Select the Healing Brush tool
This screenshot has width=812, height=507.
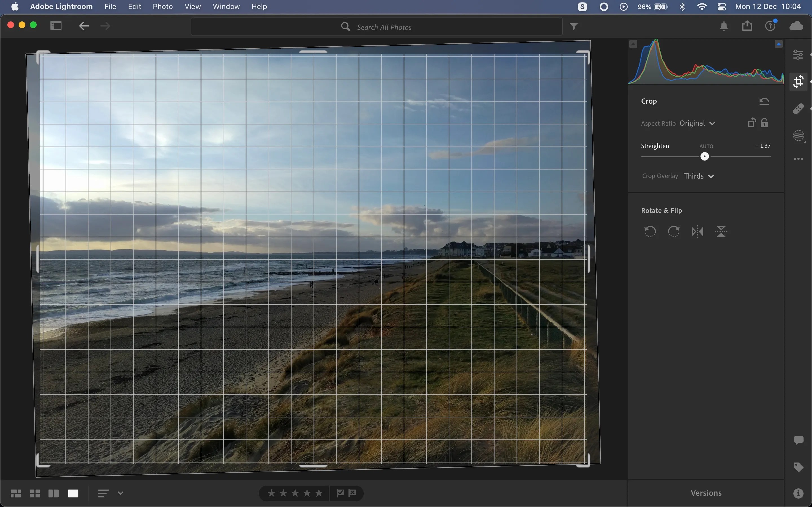(798, 108)
